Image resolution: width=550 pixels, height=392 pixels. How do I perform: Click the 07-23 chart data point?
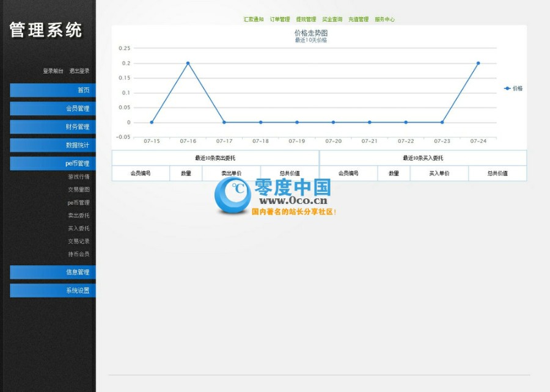point(442,122)
